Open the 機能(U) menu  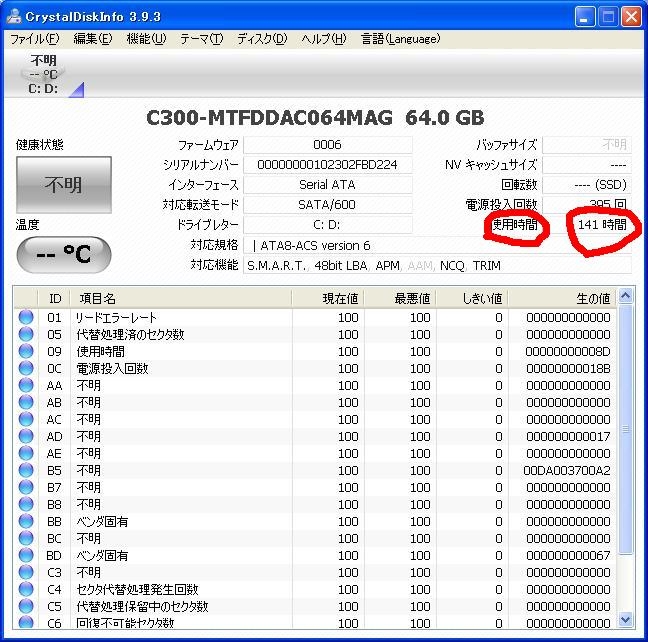146,39
